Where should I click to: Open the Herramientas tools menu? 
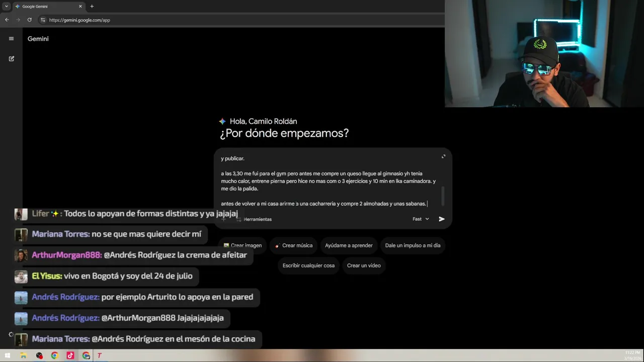point(254,219)
